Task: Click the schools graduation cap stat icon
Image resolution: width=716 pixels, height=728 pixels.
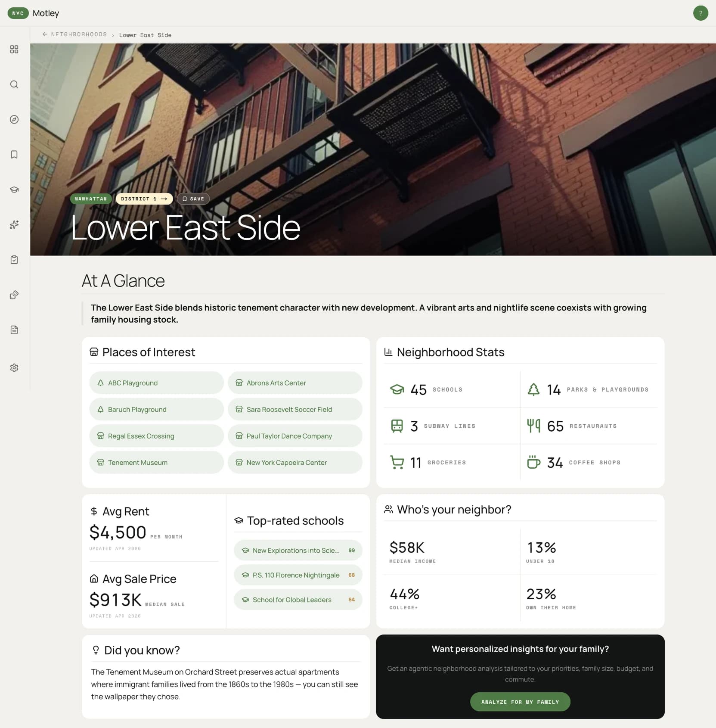Action: coord(397,389)
